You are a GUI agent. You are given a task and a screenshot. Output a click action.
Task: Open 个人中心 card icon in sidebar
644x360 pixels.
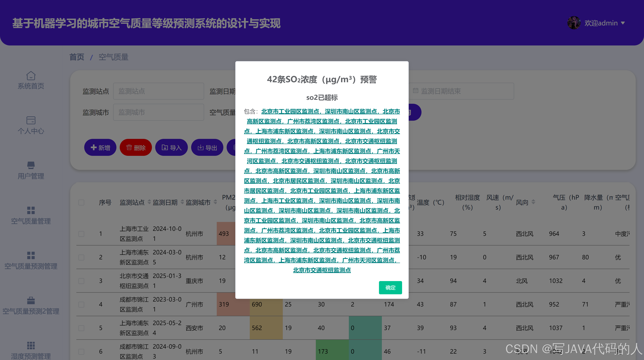pos(31,120)
